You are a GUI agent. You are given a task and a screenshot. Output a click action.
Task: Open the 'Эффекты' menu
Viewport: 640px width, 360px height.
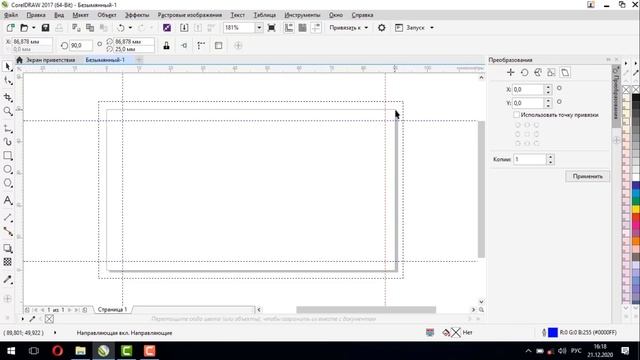click(137, 15)
